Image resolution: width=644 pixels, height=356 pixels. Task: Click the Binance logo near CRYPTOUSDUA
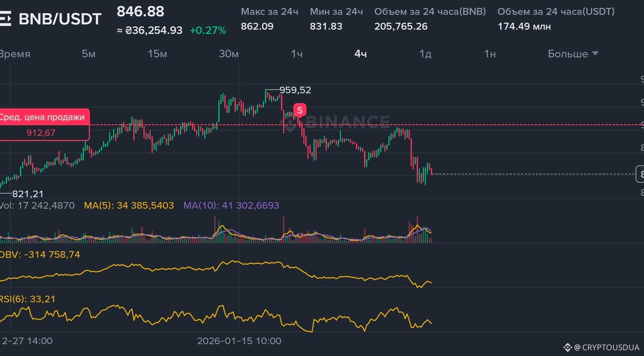point(567,347)
